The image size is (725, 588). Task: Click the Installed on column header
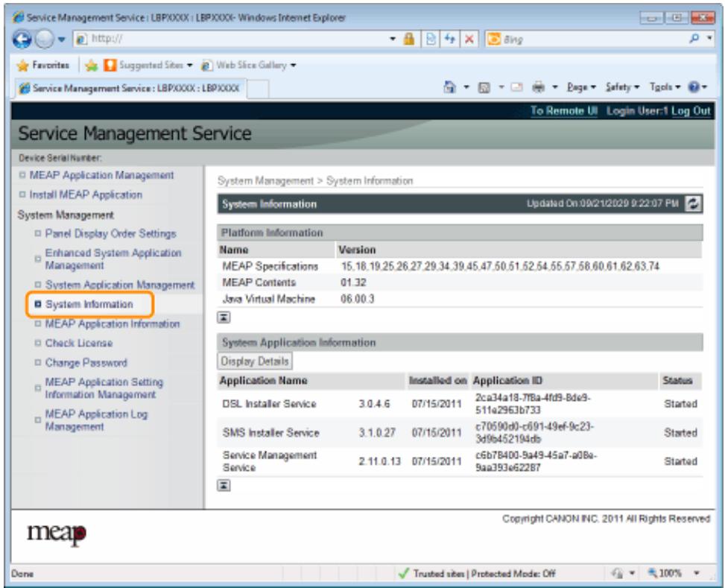click(437, 381)
